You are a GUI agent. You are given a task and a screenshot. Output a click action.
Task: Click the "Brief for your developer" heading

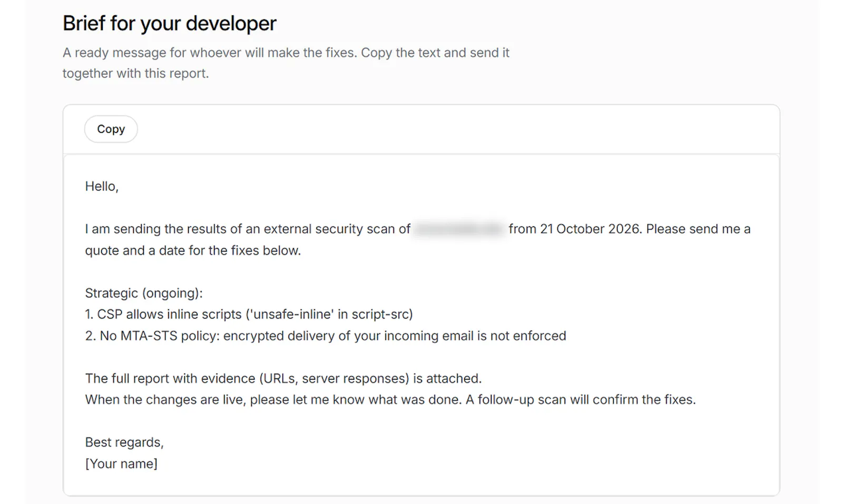(169, 24)
